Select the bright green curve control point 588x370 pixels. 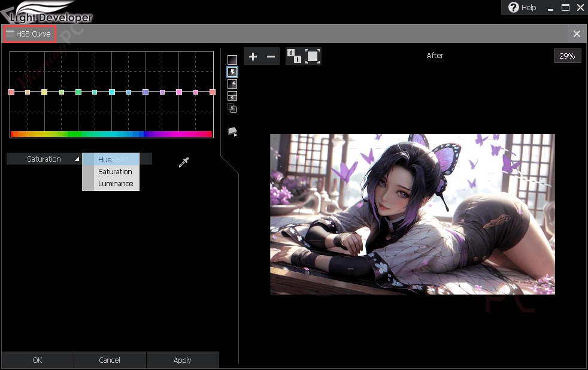click(78, 92)
